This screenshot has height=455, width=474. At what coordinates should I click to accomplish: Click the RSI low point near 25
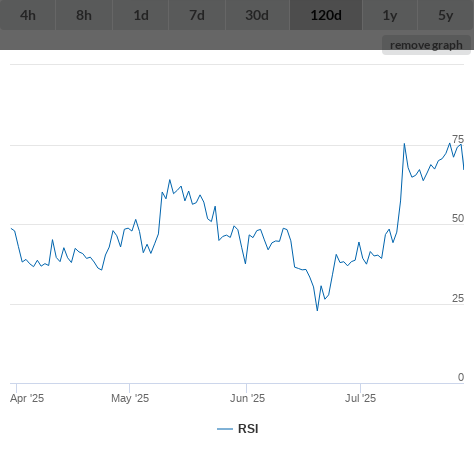click(317, 310)
